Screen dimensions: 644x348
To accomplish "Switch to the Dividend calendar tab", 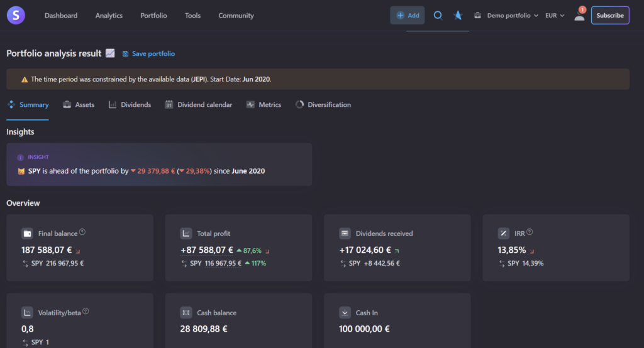I will (199, 104).
